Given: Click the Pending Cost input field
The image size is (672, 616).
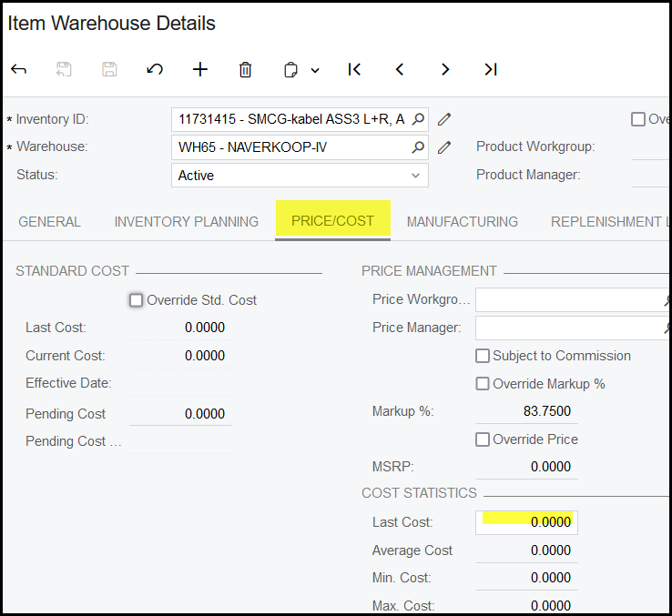Looking at the screenshot, I should (x=180, y=414).
